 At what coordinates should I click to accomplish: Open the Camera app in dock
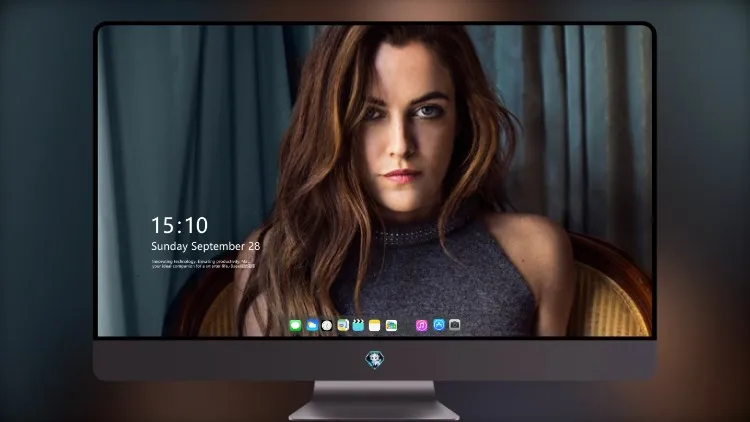(454, 325)
